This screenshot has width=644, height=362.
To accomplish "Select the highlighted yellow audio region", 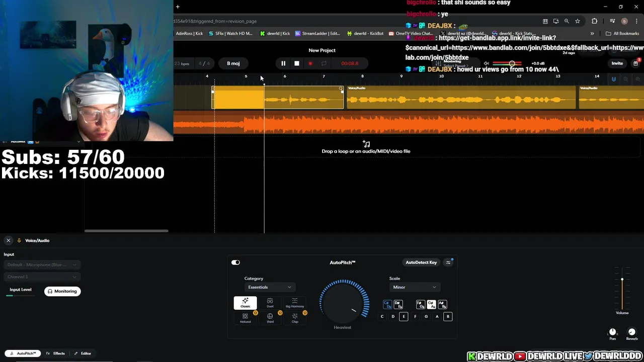I will [x=277, y=98].
